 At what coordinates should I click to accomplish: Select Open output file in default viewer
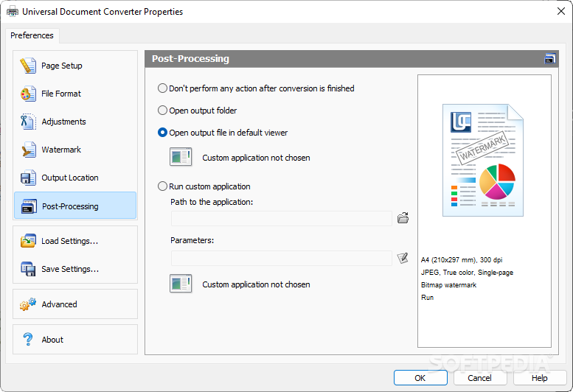(223, 133)
